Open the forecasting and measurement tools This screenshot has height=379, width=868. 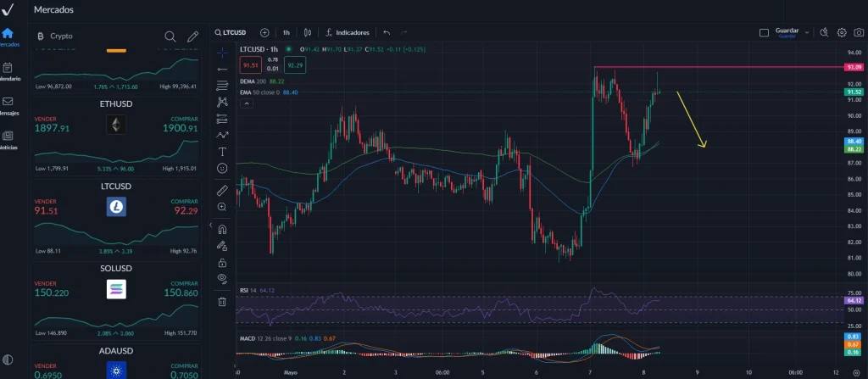coord(222,119)
